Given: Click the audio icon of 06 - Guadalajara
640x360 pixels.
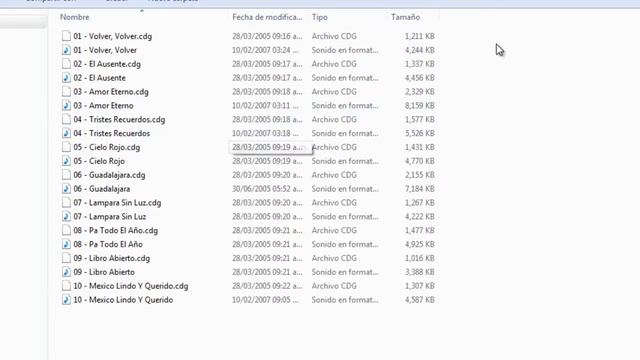Looking at the screenshot, I should [x=66, y=189].
